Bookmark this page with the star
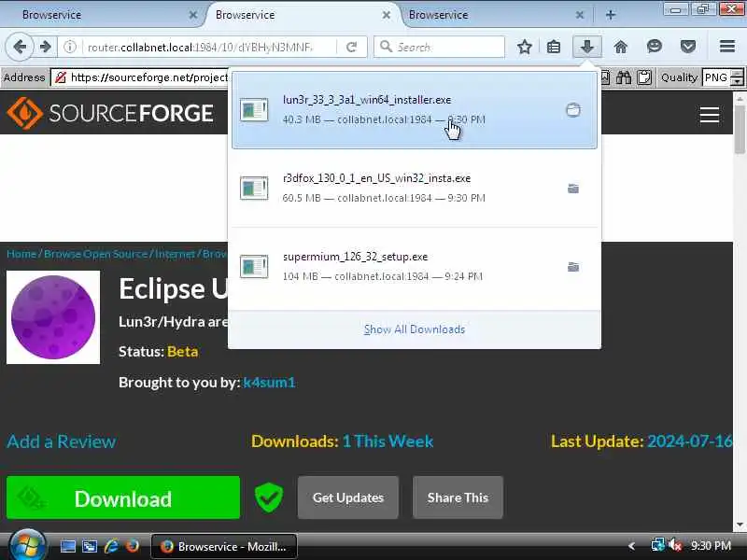This screenshot has width=747, height=560. [525, 47]
